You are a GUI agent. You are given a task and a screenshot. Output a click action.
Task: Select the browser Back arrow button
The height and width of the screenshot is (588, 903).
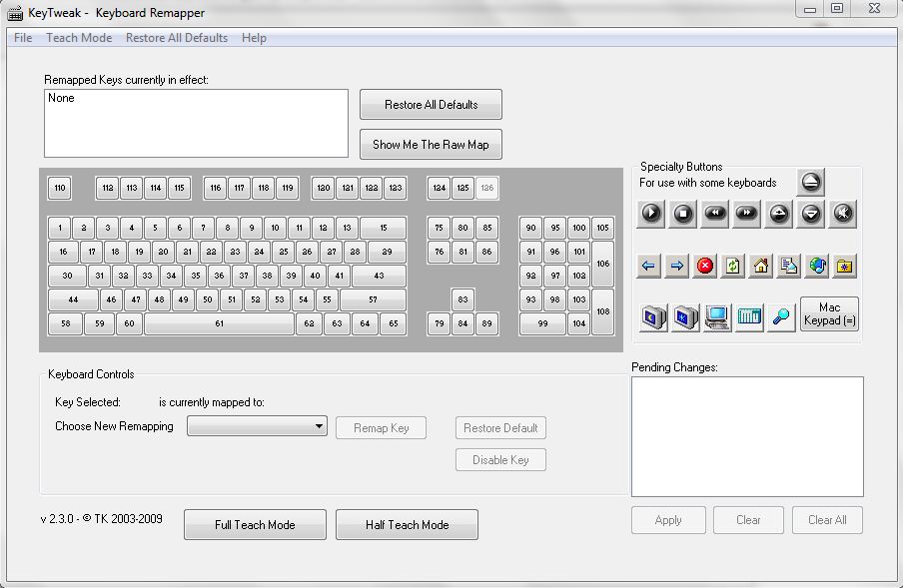coord(648,266)
